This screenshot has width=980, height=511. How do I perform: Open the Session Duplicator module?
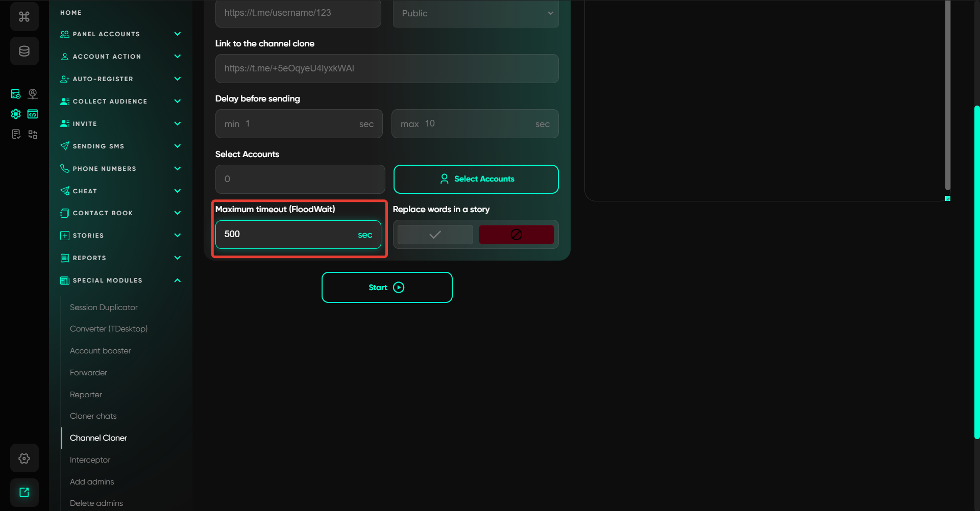point(104,308)
